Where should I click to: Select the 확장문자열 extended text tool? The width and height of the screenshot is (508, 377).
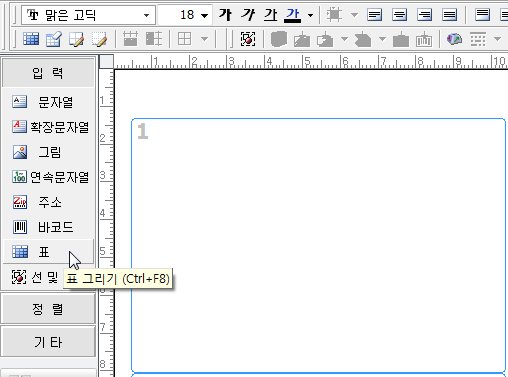click(48, 127)
